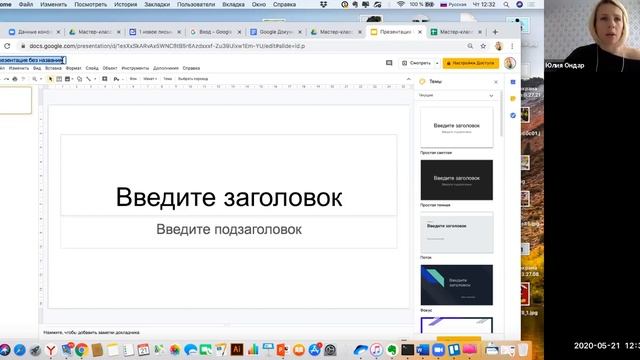Open a new Chrome tab
Image resolution: width=640 pixels, height=360 pixels.
(x=495, y=32)
